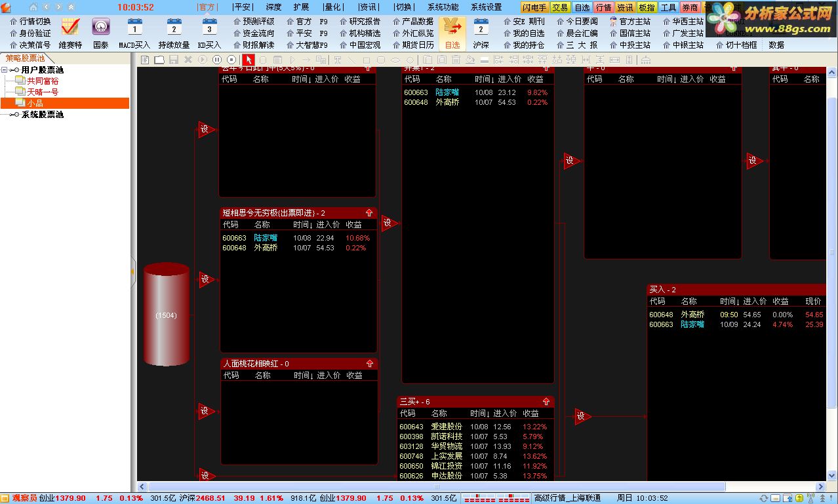
Task: Select the rectangle shape tool
Action: click(367, 60)
